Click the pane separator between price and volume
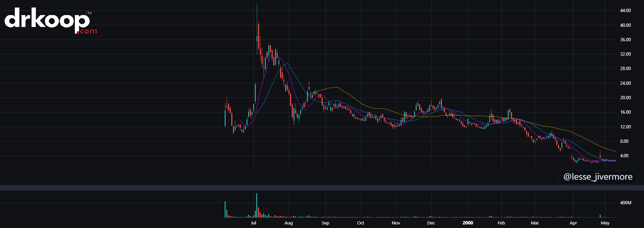644x228 pixels. (x=322, y=188)
